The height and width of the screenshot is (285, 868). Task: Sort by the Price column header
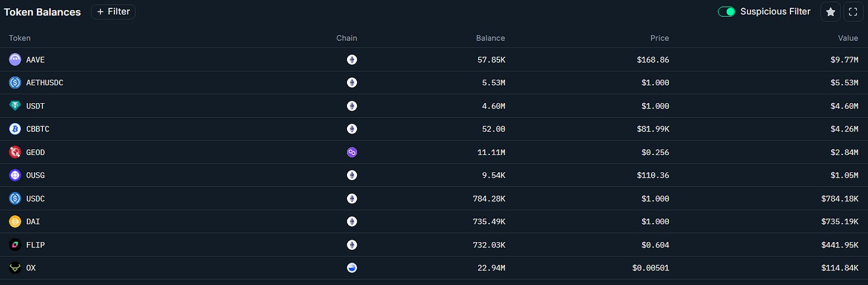click(x=659, y=38)
